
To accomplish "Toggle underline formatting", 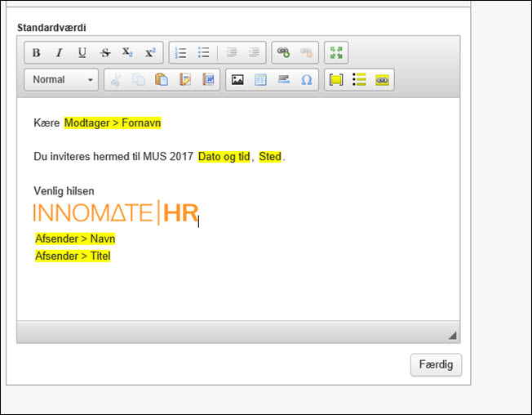I will click(x=82, y=53).
